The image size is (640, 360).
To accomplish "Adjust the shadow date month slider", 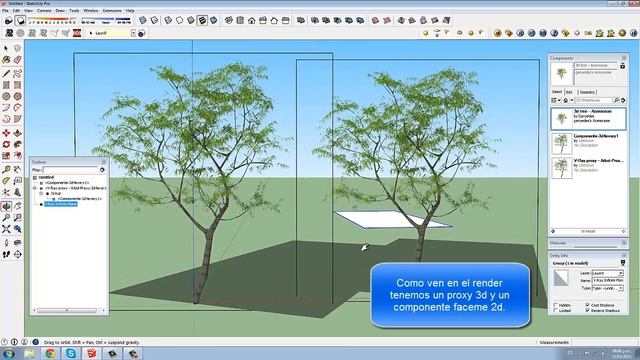I will 53,19.
